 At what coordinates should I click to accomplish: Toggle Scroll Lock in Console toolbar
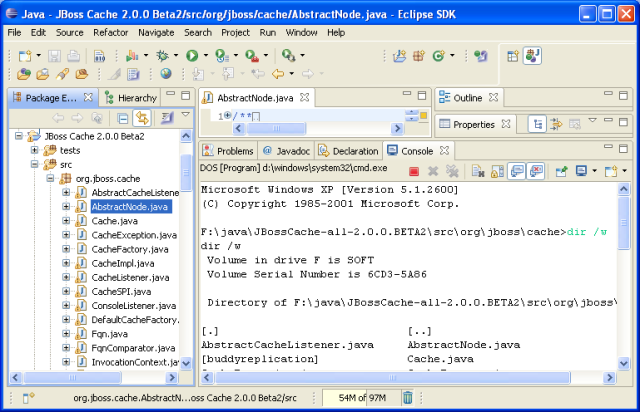pyautogui.click(x=497, y=171)
